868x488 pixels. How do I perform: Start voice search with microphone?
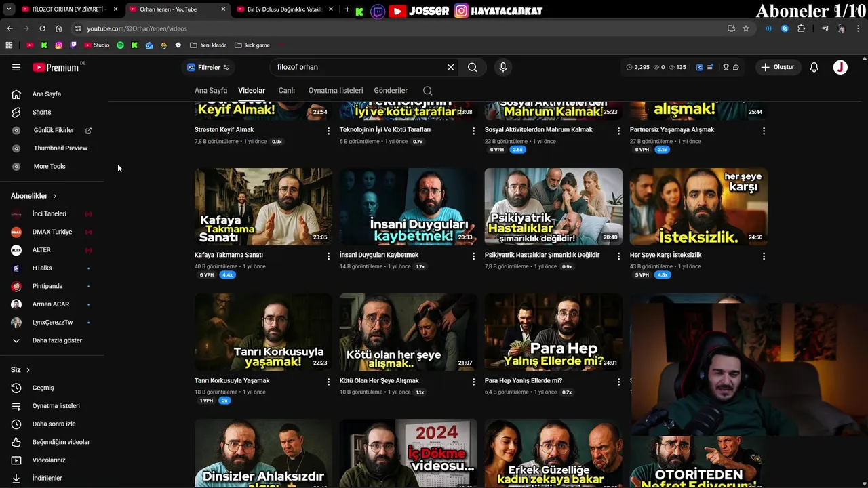502,67
